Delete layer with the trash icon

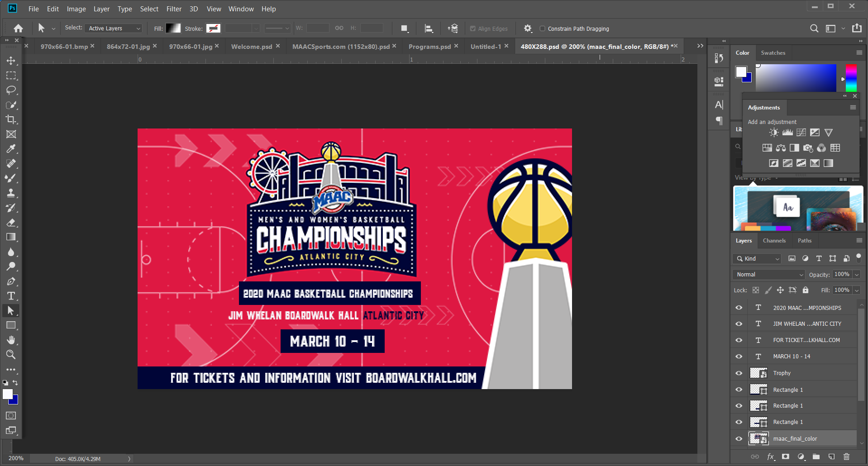pos(847,457)
